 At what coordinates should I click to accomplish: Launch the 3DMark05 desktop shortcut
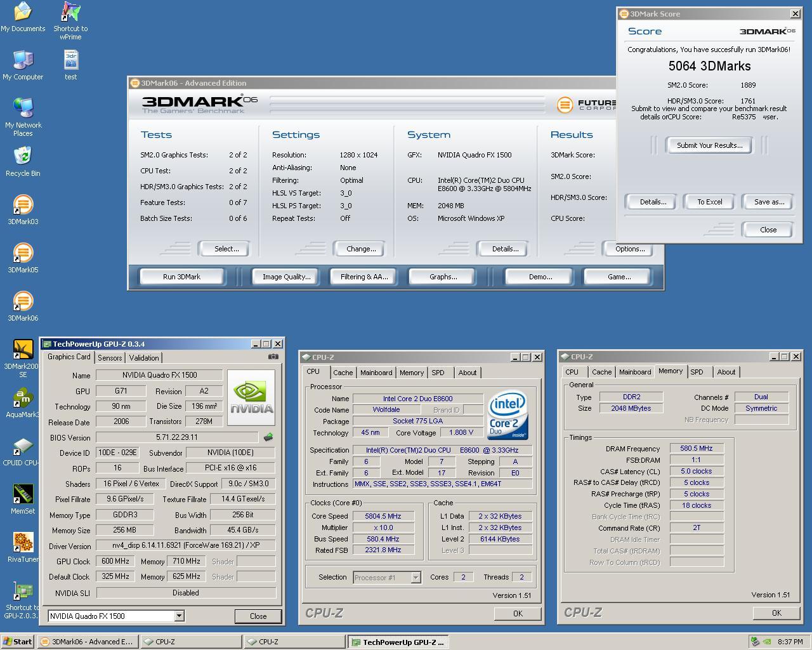(x=23, y=258)
